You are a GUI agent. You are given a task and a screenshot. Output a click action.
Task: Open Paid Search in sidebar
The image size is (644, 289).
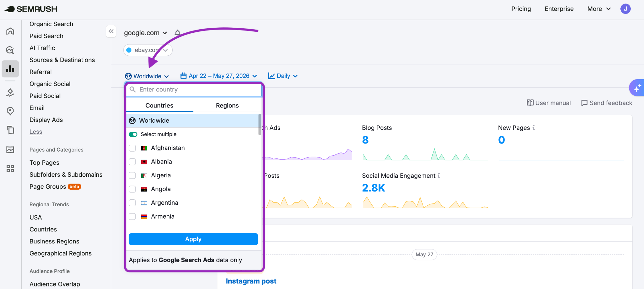click(47, 36)
